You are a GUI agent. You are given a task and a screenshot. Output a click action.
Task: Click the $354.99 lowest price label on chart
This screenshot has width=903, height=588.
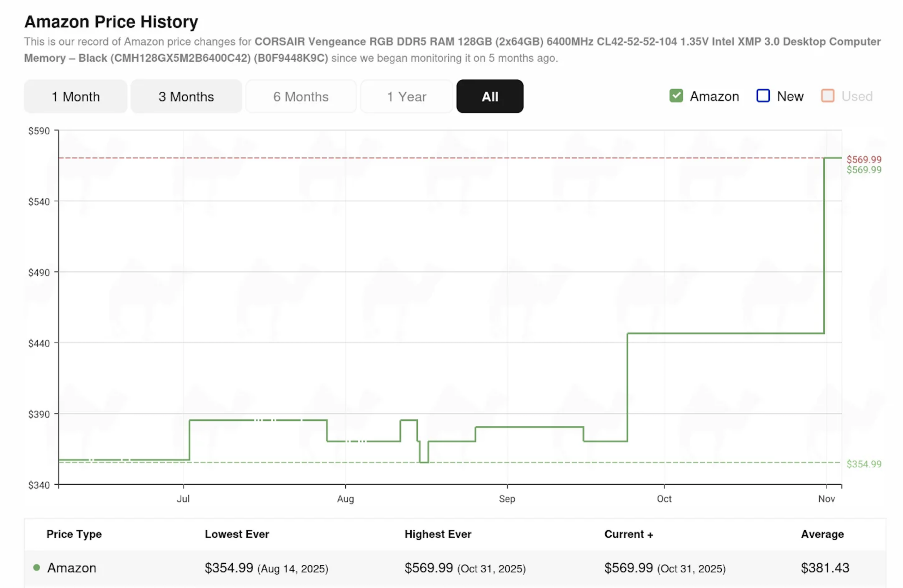(x=863, y=464)
